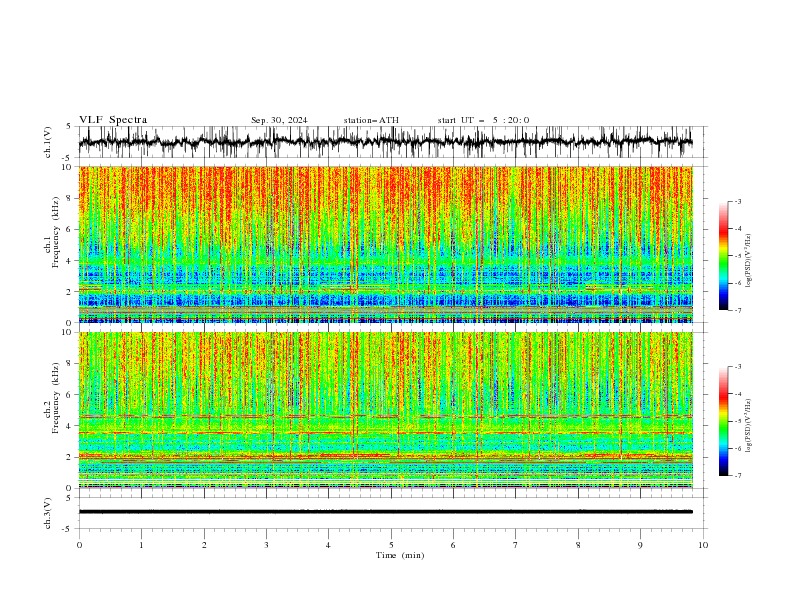Image resolution: width=792 pixels, height=612 pixels.
Task: Click the "8" kHz tick of ch.2 spectrogram
Action: pyautogui.click(x=70, y=363)
